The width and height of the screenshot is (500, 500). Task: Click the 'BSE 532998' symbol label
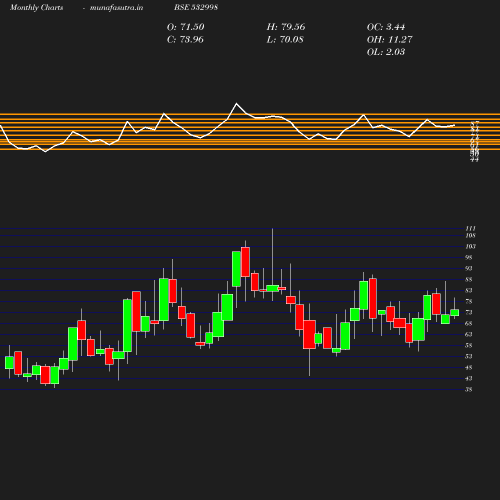(196, 7)
